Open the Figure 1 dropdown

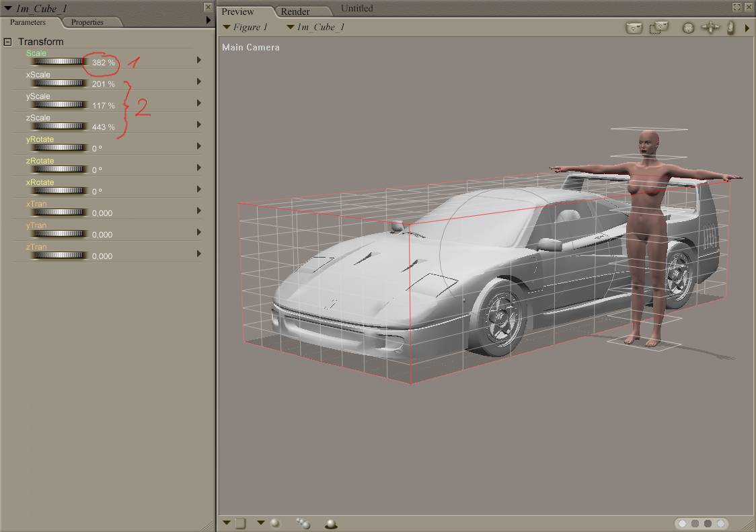pos(245,28)
